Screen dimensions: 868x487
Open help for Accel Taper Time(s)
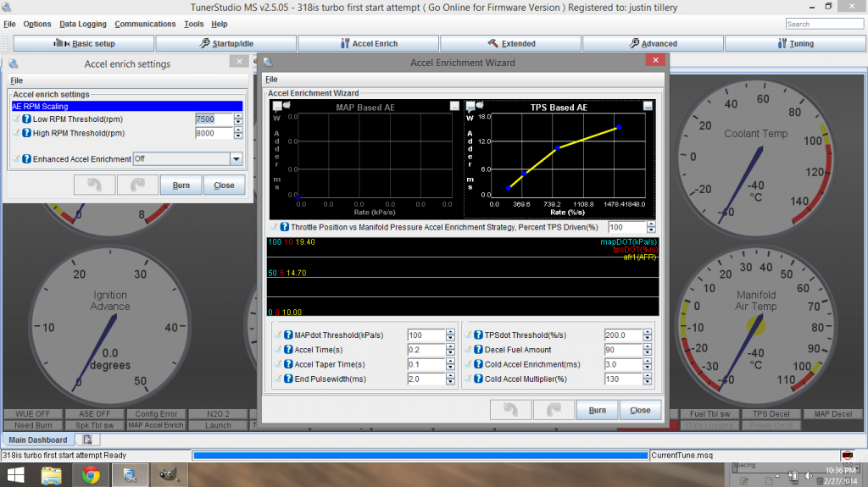click(x=288, y=364)
